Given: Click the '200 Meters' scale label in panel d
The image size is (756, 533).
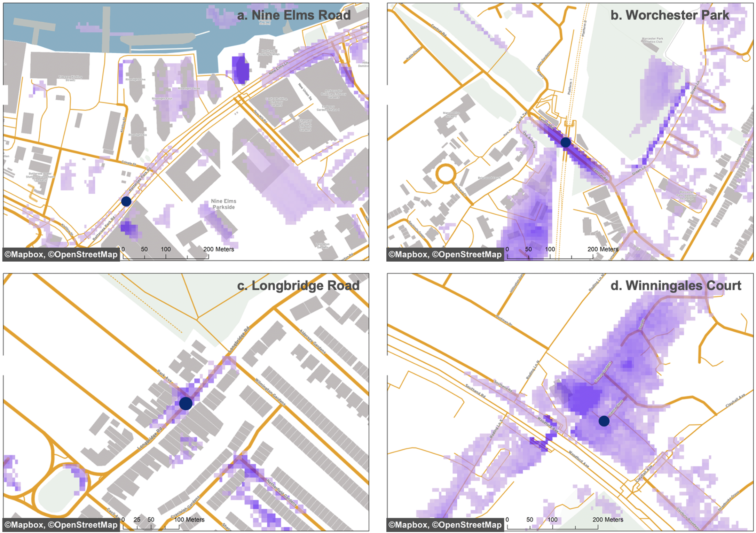Looking at the screenshot, I should (608, 519).
